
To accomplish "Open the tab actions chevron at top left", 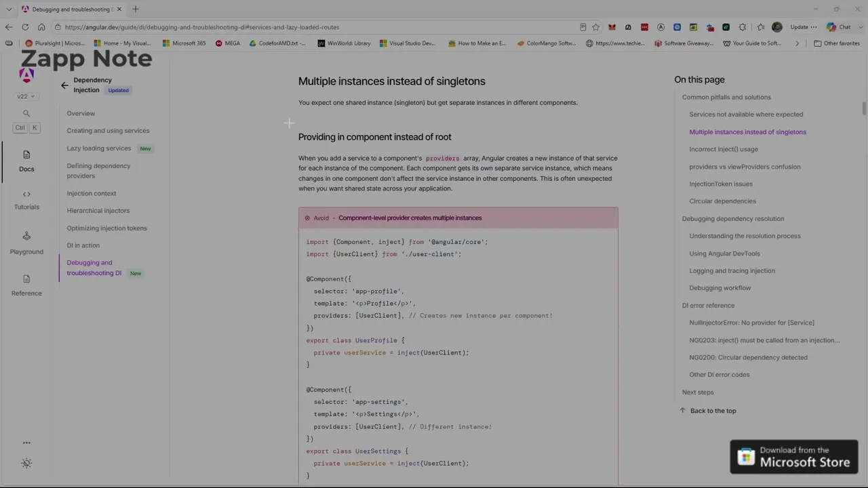I will [8, 9].
